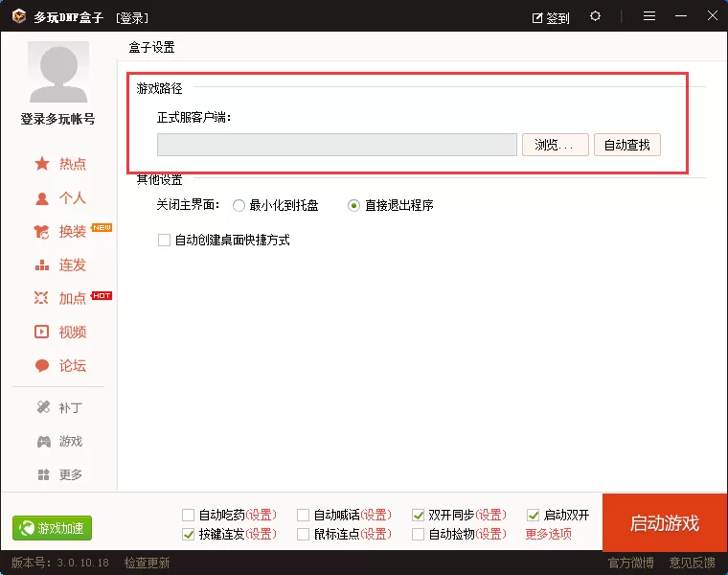This screenshot has height=575, width=728.
Task: Open the 个人 sidebar section
Action: [x=60, y=198]
